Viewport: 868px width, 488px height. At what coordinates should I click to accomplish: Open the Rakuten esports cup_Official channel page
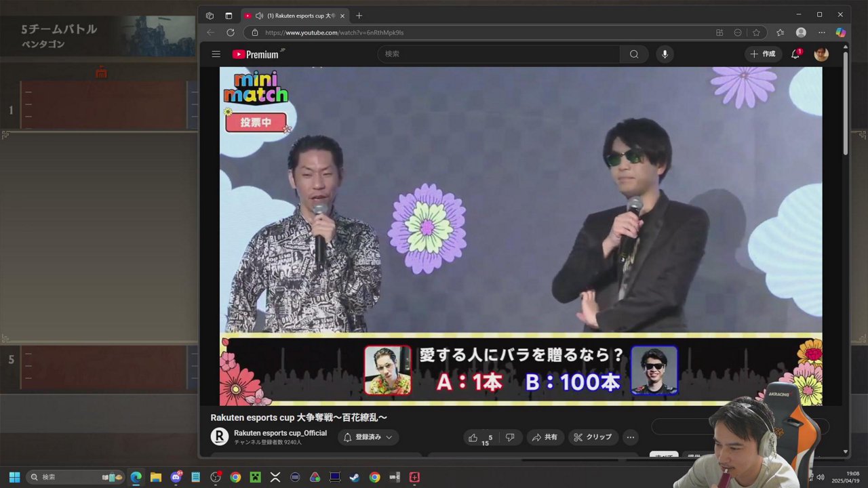pyautogui.click(x=281, y=432)
